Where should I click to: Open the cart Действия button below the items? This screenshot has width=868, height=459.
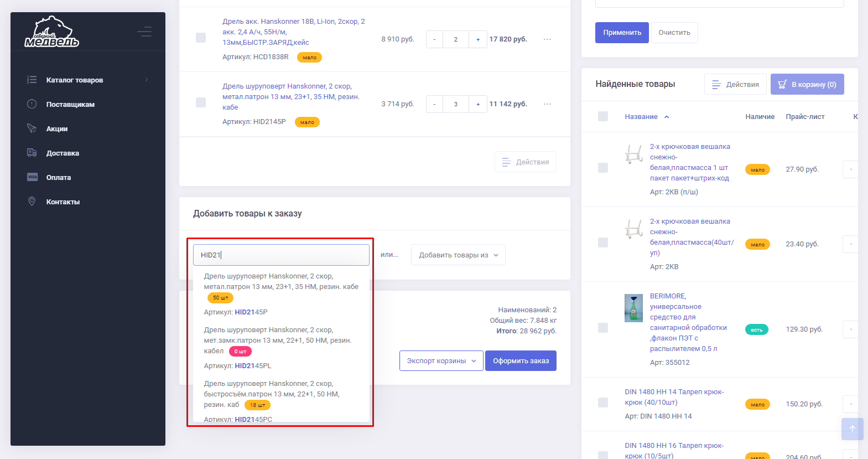pyautogui.click(x=526, y=162)
